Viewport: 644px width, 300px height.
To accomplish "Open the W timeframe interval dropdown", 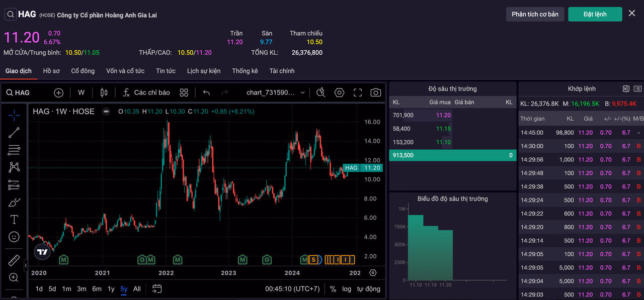I will click(x=81, y=92).
